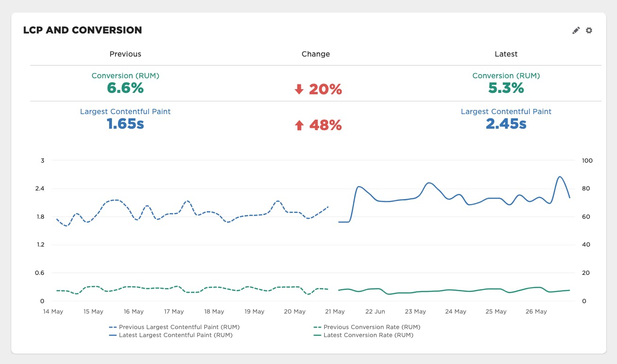Click the pencil edit icon
The height and width of the screenshot is (364, 617).
tap(576, 30)
